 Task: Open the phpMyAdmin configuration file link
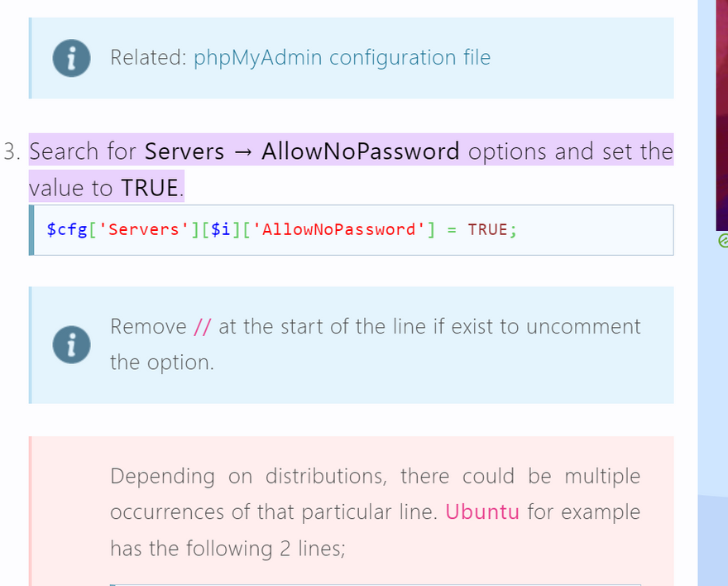click(342, 58)
